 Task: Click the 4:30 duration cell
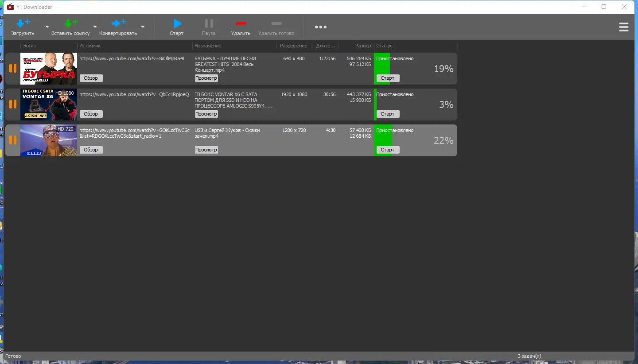[331, 130]
